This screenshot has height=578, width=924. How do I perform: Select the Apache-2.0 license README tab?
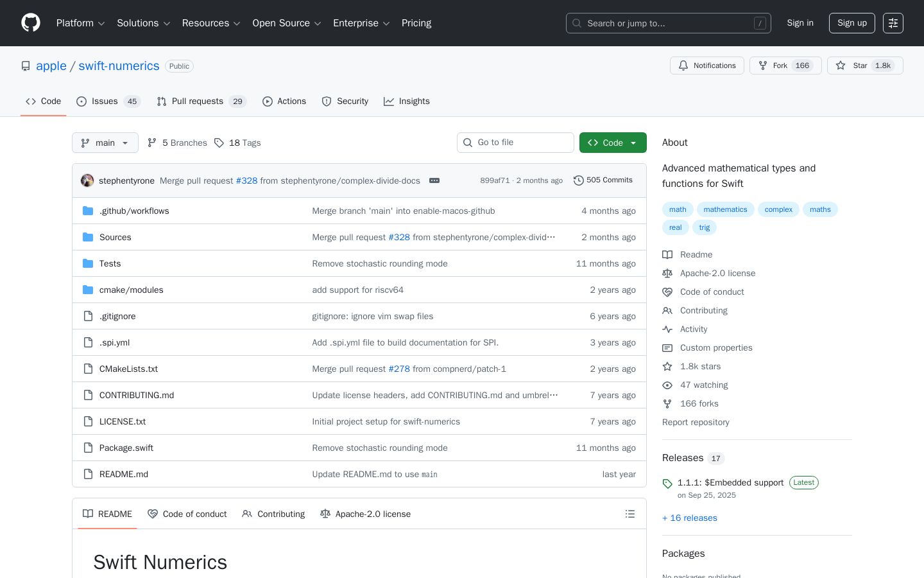coord(366,514)
